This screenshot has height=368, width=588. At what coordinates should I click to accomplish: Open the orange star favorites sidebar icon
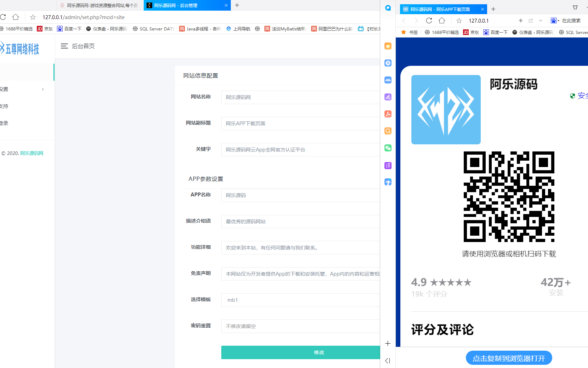388,46
